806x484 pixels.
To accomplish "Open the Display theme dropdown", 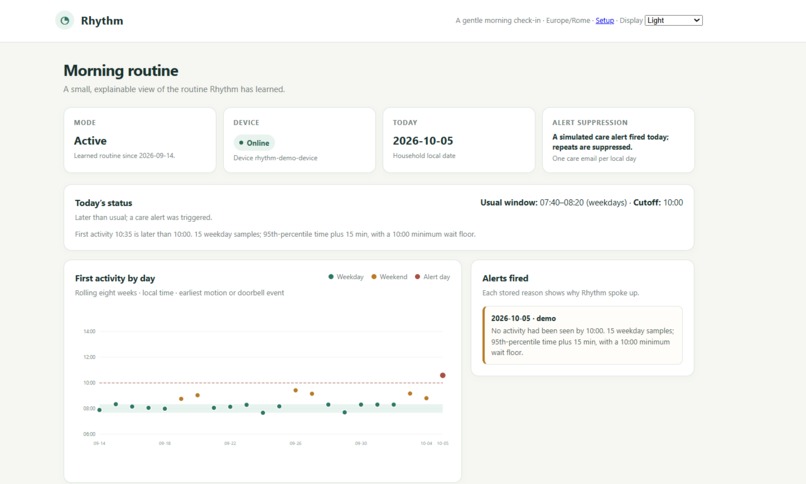I will click(673, 21).
